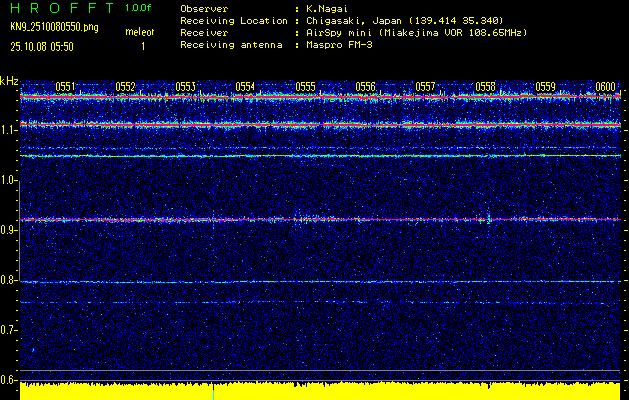
Task: Select the 0553 time tick label
Action: pyautogui.click(x=185, y=87)
